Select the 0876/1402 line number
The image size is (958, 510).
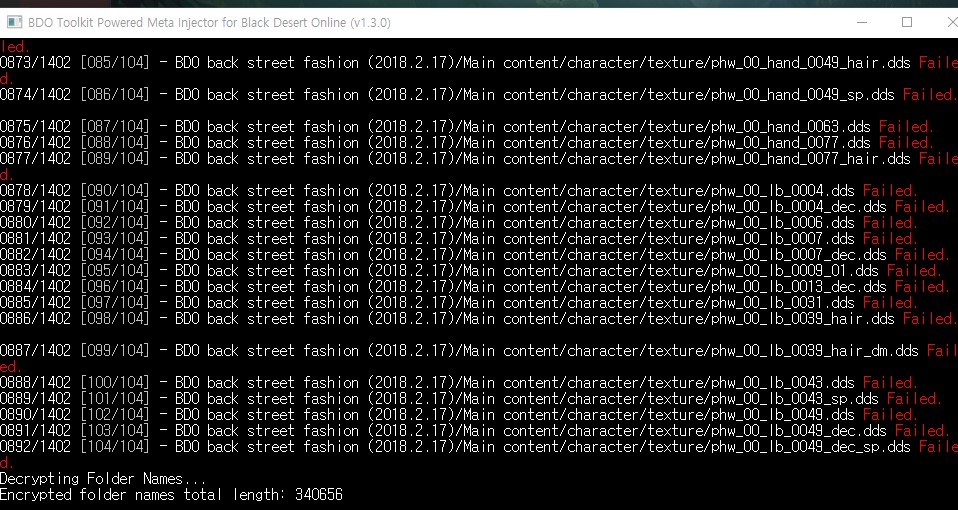[35, 143]
